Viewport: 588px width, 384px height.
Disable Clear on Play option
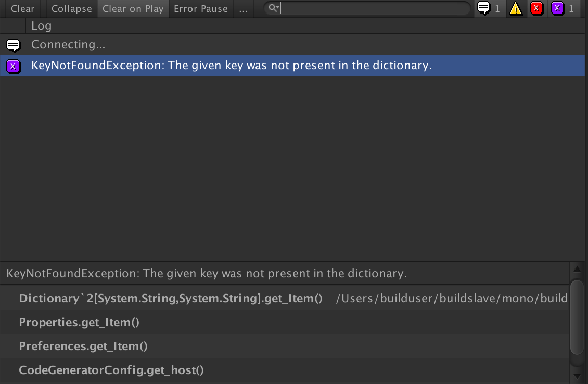132,8
